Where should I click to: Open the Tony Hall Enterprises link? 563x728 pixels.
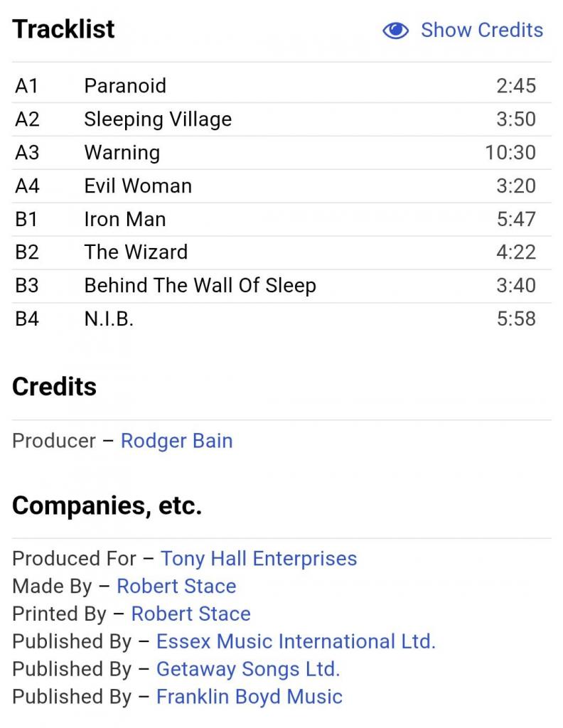(259, 559)
